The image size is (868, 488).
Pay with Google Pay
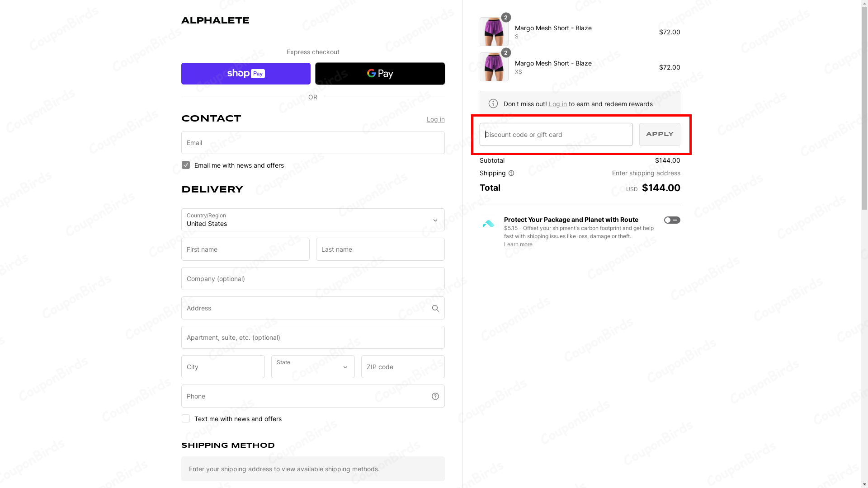380,74
